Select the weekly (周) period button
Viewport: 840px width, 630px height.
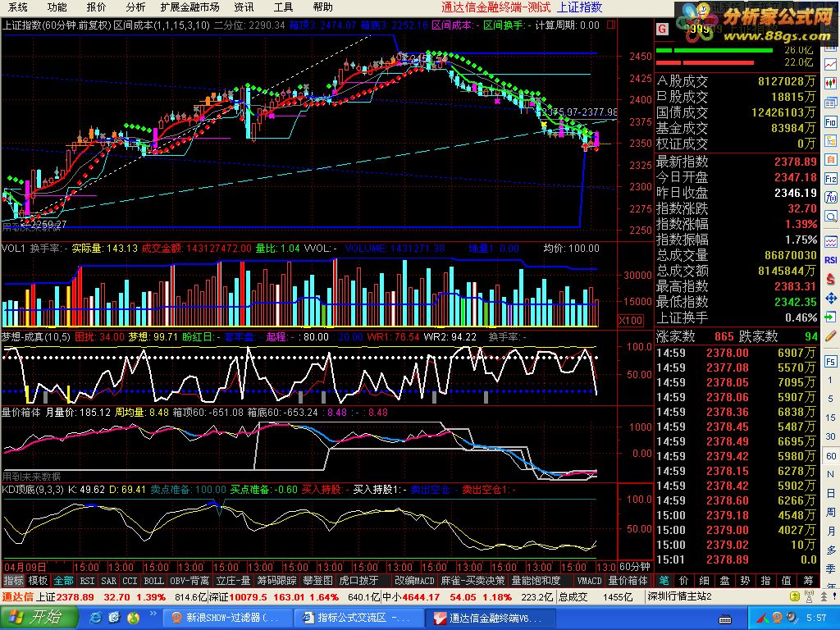[x=831, y=512]
